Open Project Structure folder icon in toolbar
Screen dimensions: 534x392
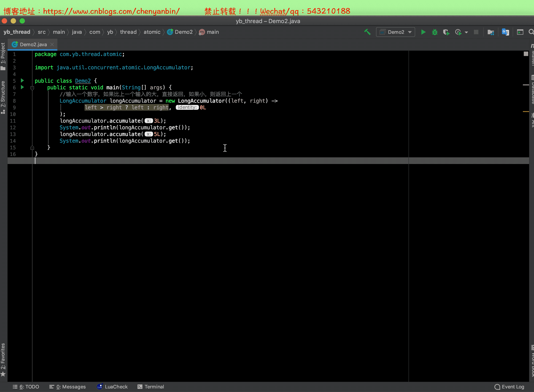coord(491,32)
